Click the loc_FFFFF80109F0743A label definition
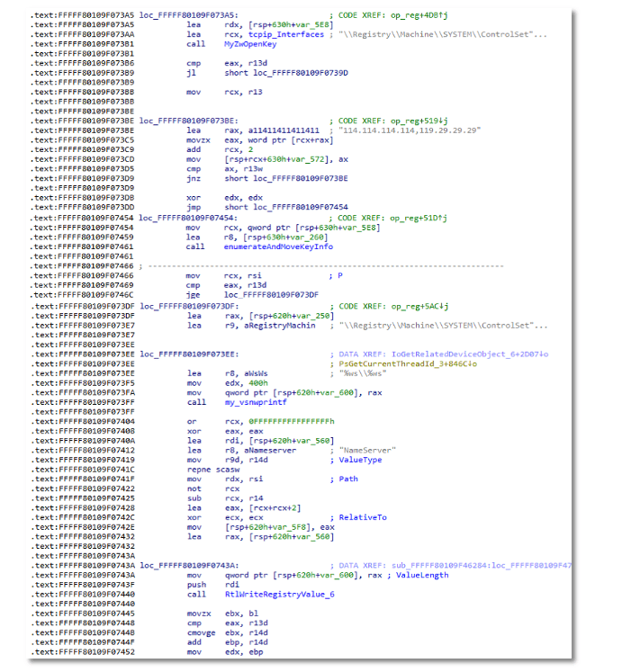622x672 pixels. pos(189,566)
